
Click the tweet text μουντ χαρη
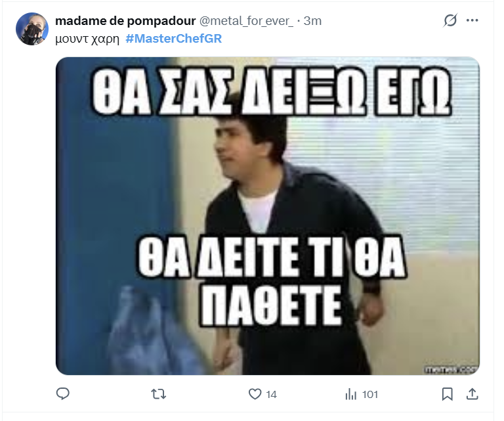point(87,39)
